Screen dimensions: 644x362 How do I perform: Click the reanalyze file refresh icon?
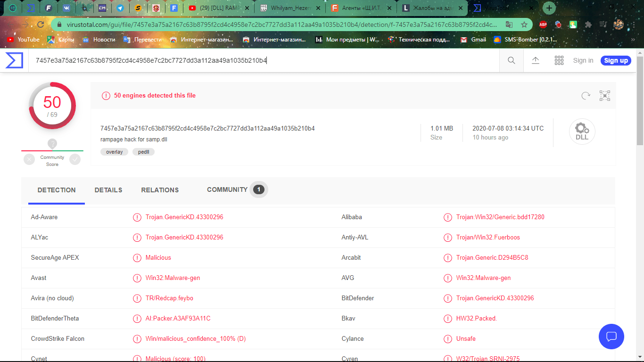tap(586, 96)
